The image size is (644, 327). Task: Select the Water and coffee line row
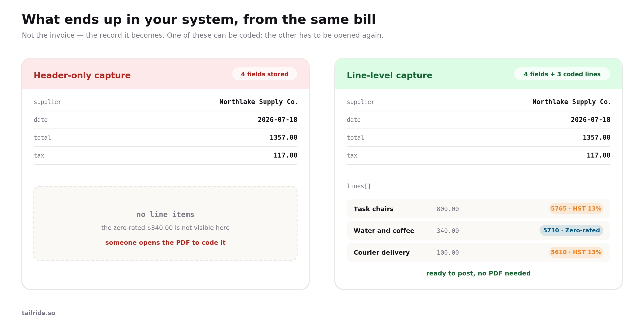pos(478,230)
